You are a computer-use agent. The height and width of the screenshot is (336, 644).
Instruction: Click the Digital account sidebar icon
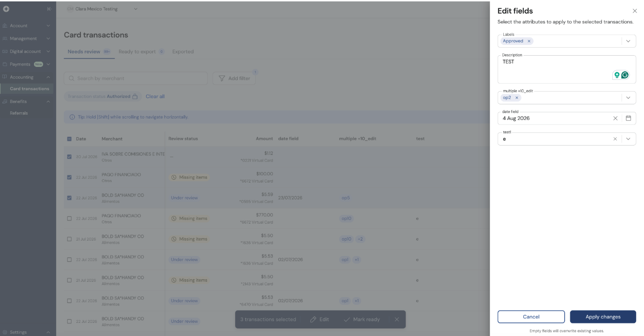tap(5, 51)
